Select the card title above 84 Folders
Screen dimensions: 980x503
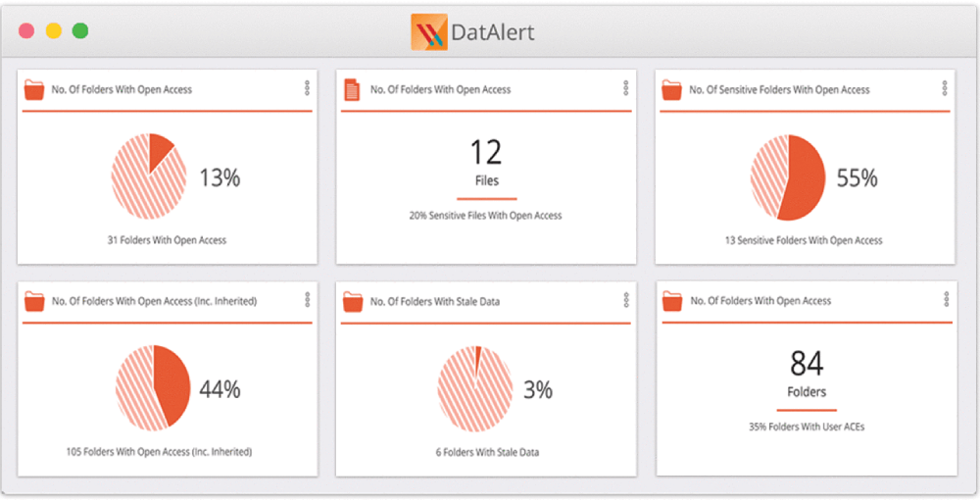point(760,300)
